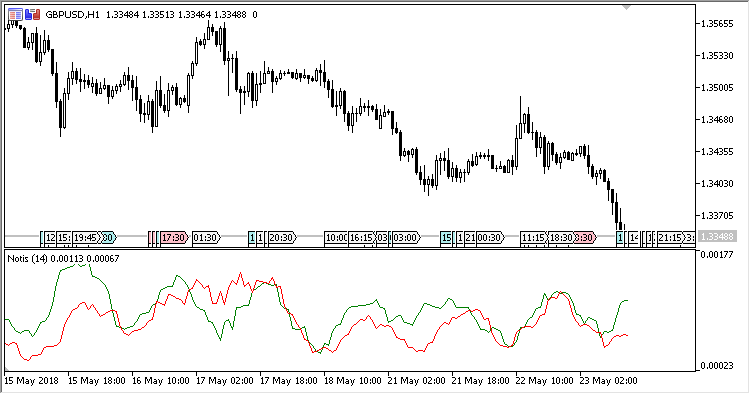The width and height of the screenshot is (750, 394).
Task: Click the 1.35005 price scale value
Action: point(717,88)
